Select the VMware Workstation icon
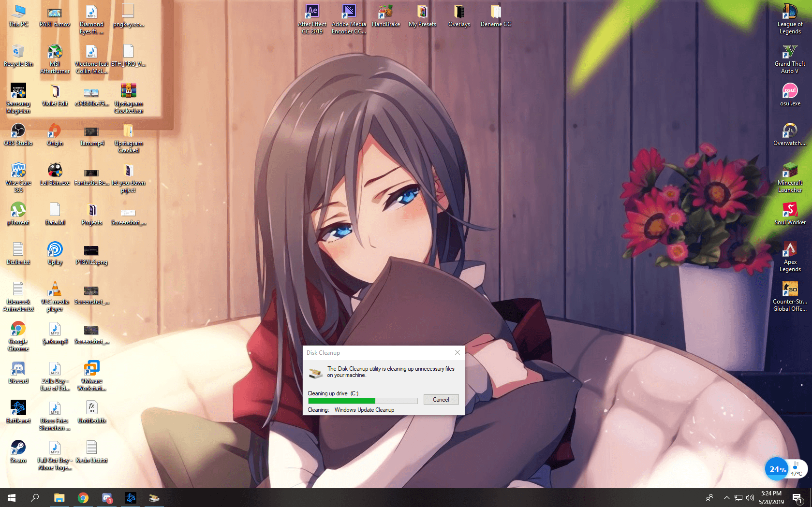 pos(91,376)
